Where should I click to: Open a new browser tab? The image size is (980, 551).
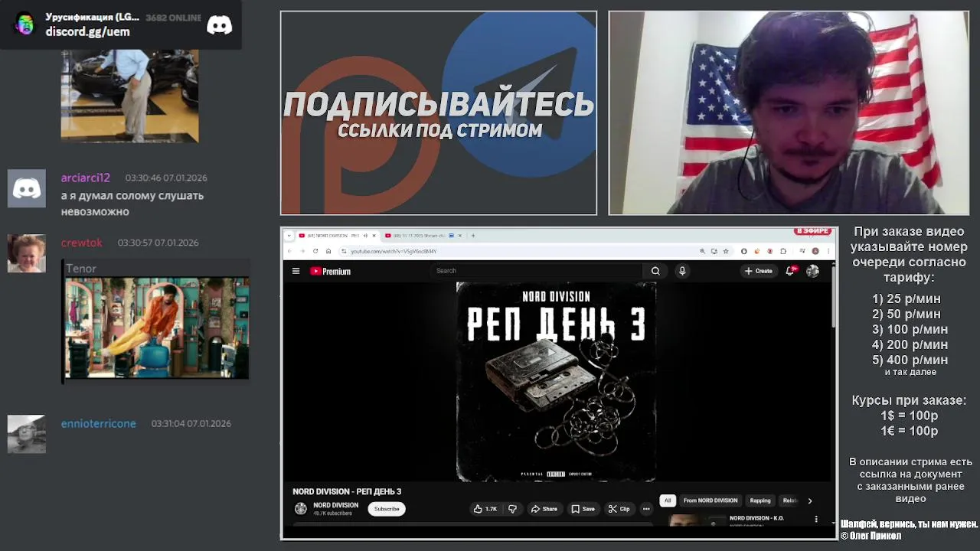click(473, 236)
